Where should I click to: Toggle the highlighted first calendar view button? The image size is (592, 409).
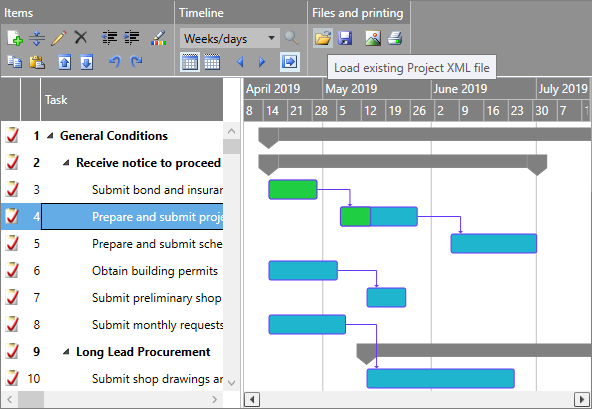pyautogui.click(x=190, y=62)
